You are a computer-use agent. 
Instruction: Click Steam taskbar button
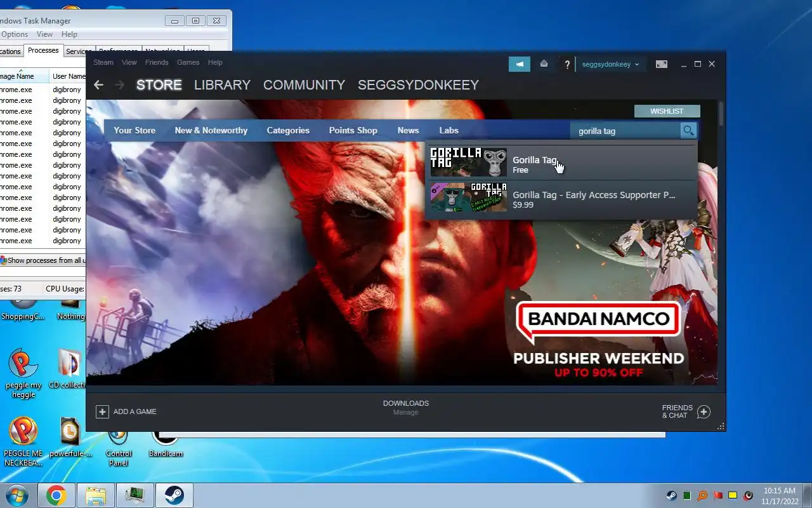pyautogui.click(x=174, y=495)
